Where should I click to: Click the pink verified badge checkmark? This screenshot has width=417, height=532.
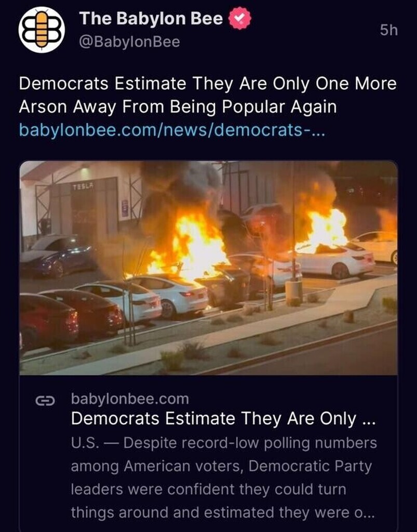[240, 19]
